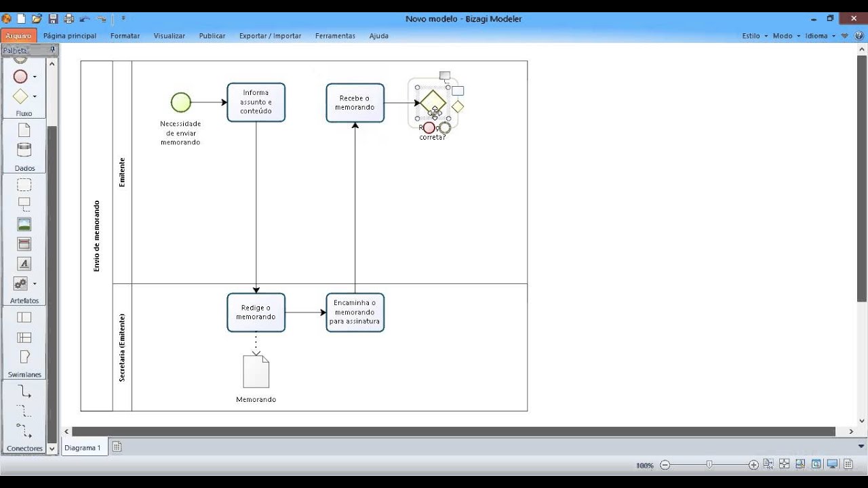Select the end event circle in the palette
This screenshot has width=868, height=488.
tap(20, 77)
